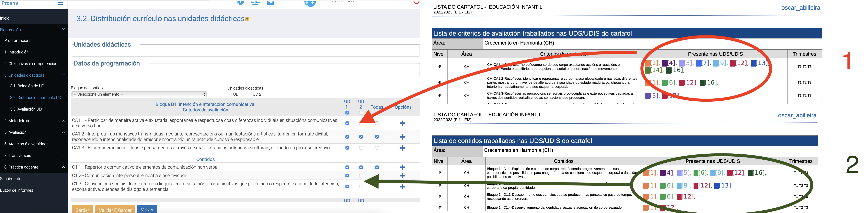Click the blue Volver button
868x213 pixels.
[147, 209]
